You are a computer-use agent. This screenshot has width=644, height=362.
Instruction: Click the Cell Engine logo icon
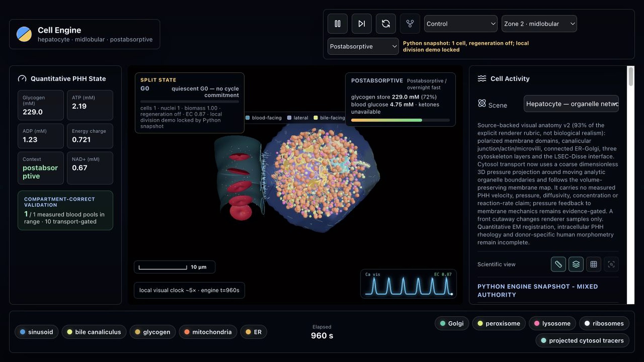pos(24,34)
